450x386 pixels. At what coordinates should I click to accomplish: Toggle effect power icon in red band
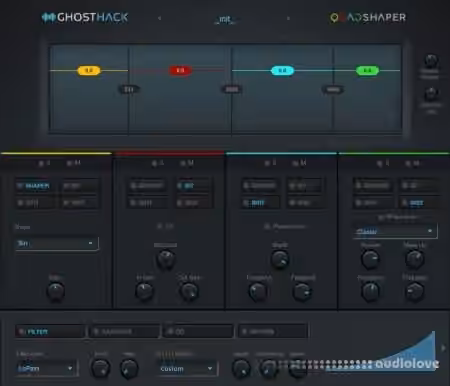coord(160,227)
